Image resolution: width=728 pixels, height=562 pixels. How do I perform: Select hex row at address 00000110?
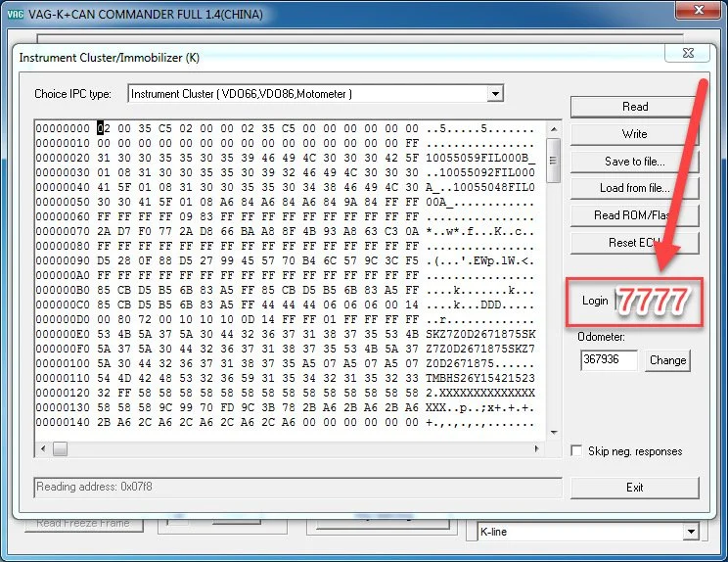(x=285, y=379)
